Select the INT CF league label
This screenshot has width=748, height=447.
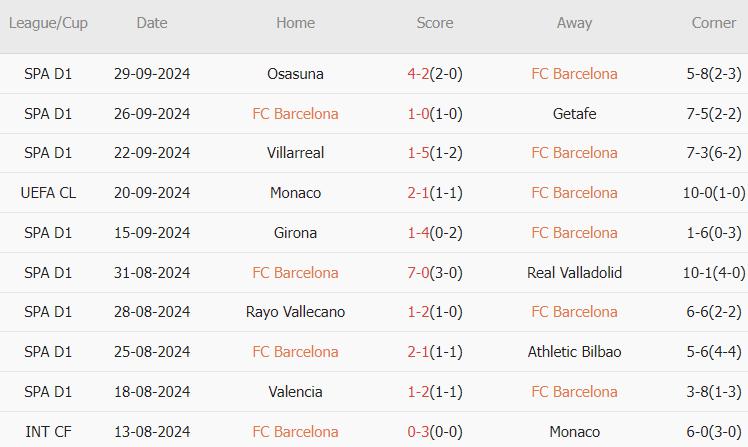click(x=48, y=432)
